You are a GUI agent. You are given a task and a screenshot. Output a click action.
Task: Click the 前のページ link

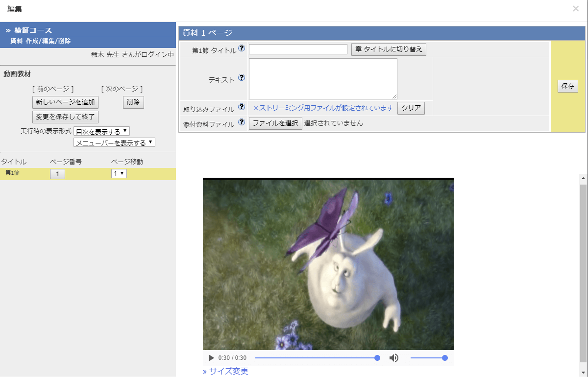click(x=53, y=89)
